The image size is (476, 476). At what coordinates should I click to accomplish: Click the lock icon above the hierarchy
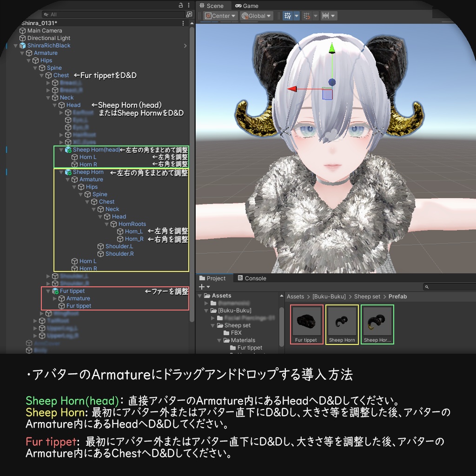tap(180, 5)
